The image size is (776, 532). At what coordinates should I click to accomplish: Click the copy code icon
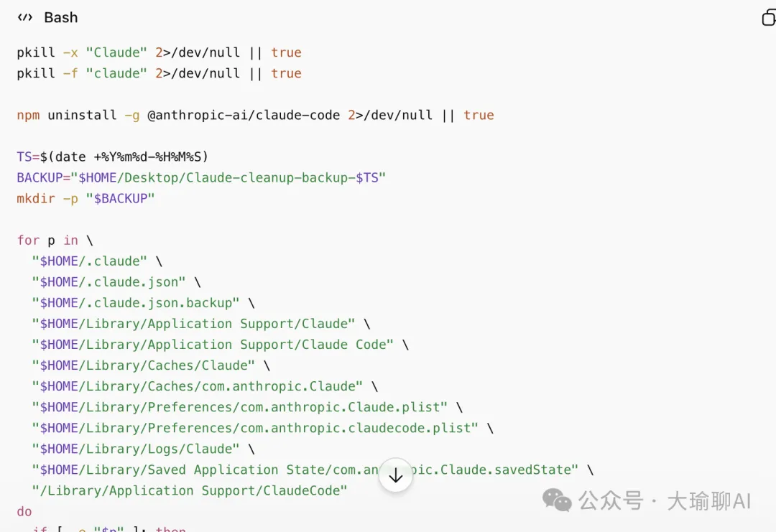click(769, 18)
